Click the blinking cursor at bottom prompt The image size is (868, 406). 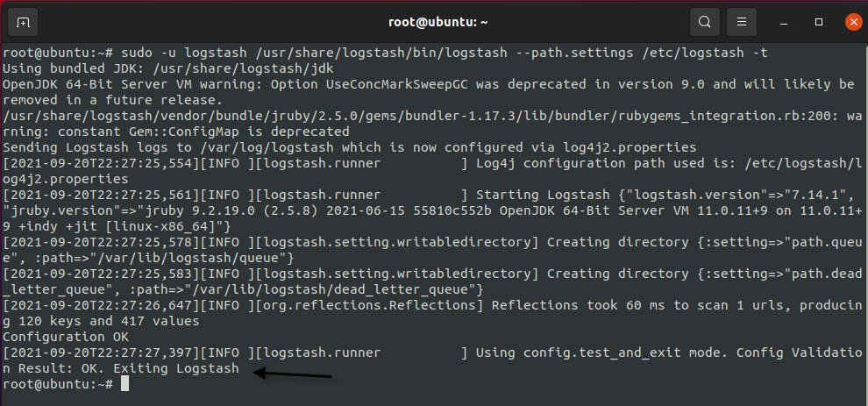pos(125,384)
